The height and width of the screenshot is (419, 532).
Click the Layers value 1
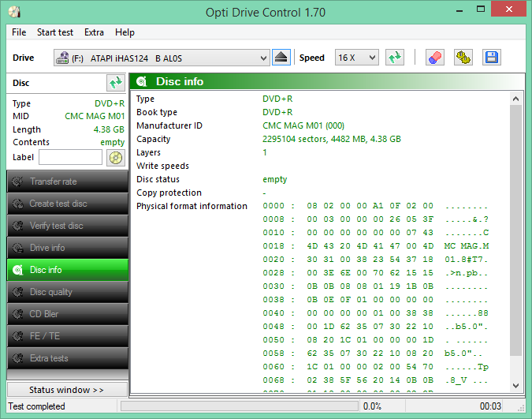point(265,152)
